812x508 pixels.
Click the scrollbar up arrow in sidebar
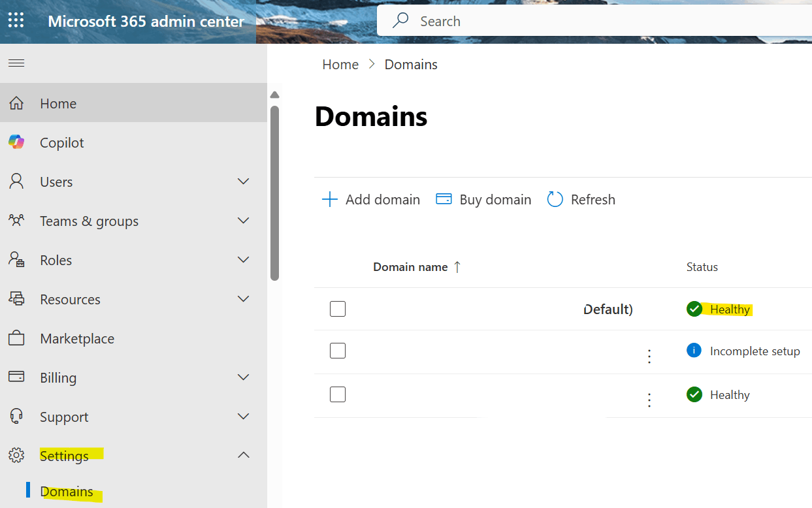click(274, 95)
